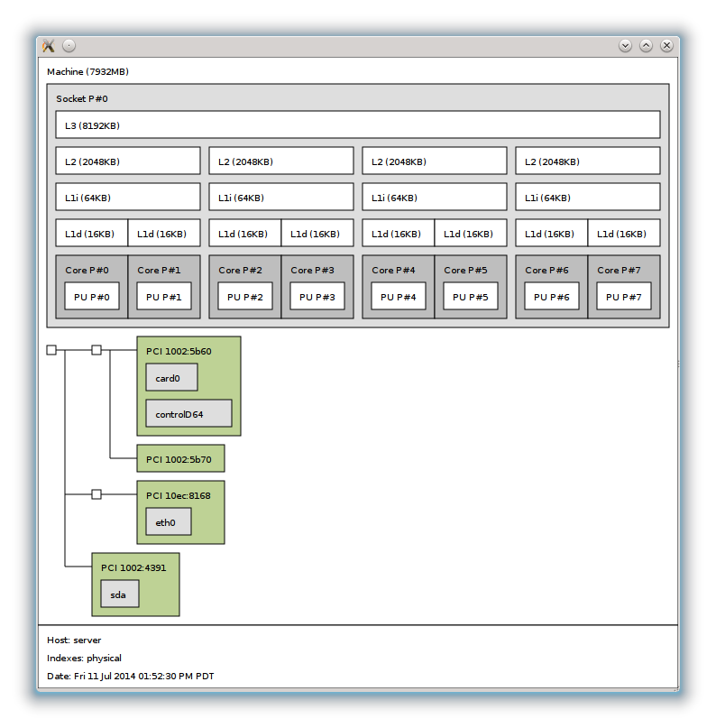Click the round pin button beside the window icon
The image size is (716, 728).
click(69, 46)
